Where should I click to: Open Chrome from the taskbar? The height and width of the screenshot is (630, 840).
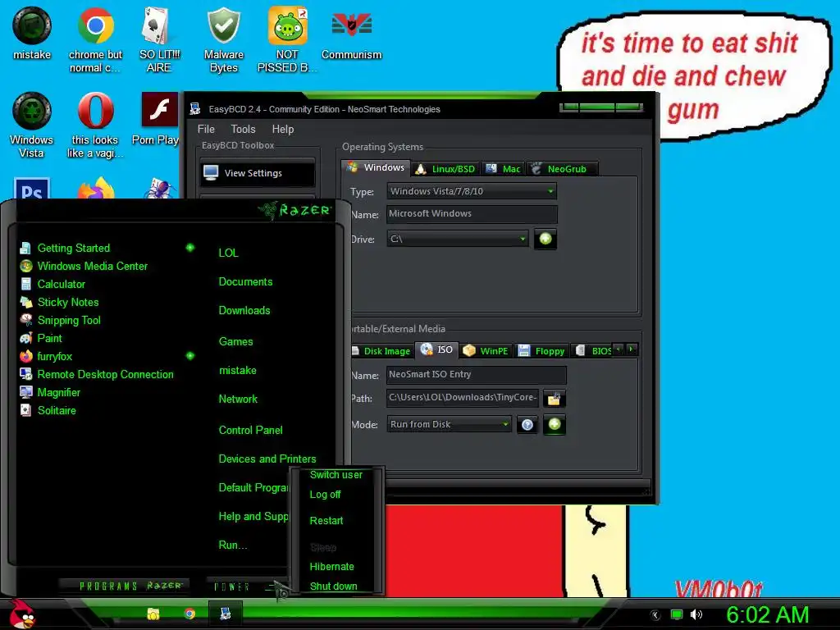tap(189, 614)
